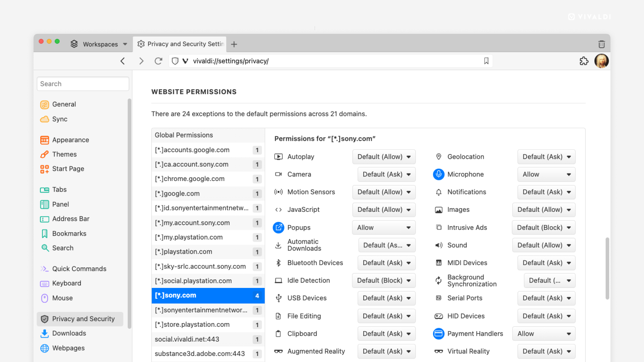Click the Privacy and Security icon
The width and height of the screenshot is (644, 362).
click(44, 319)
